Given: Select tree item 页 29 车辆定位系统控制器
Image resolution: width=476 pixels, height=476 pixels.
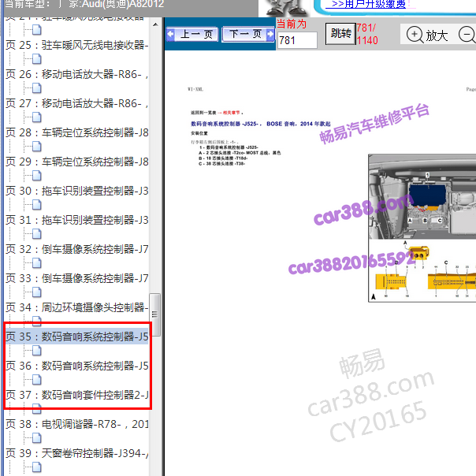Looking at the screenshot, I should [x=76, y=162].
